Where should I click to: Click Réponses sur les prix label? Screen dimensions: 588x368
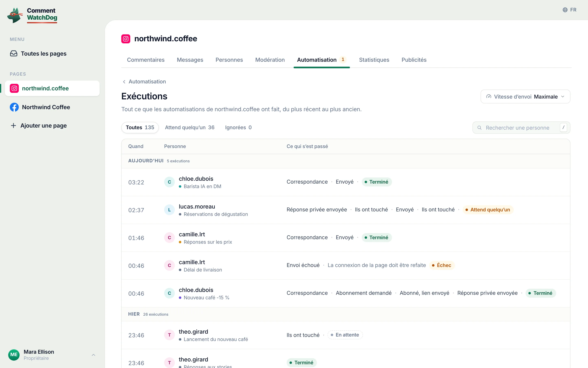coord(208,242)
